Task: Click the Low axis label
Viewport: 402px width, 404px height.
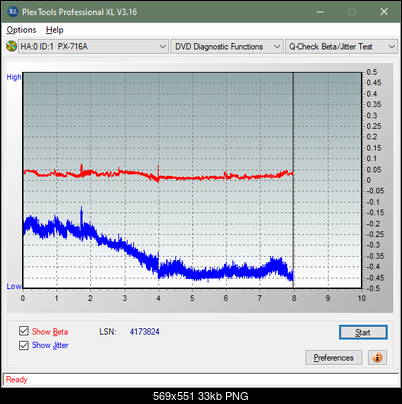Action: point(14,286)
